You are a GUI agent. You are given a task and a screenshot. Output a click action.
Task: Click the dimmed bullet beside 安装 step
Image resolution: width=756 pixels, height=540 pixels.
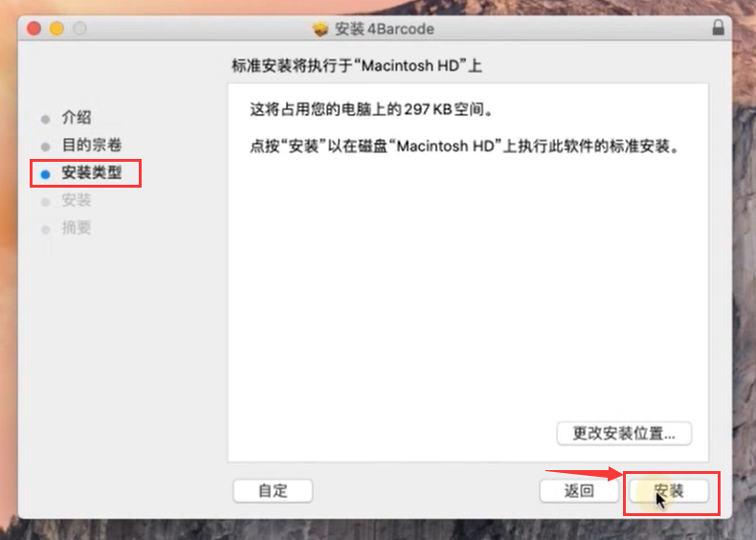(x=45, y=202)
